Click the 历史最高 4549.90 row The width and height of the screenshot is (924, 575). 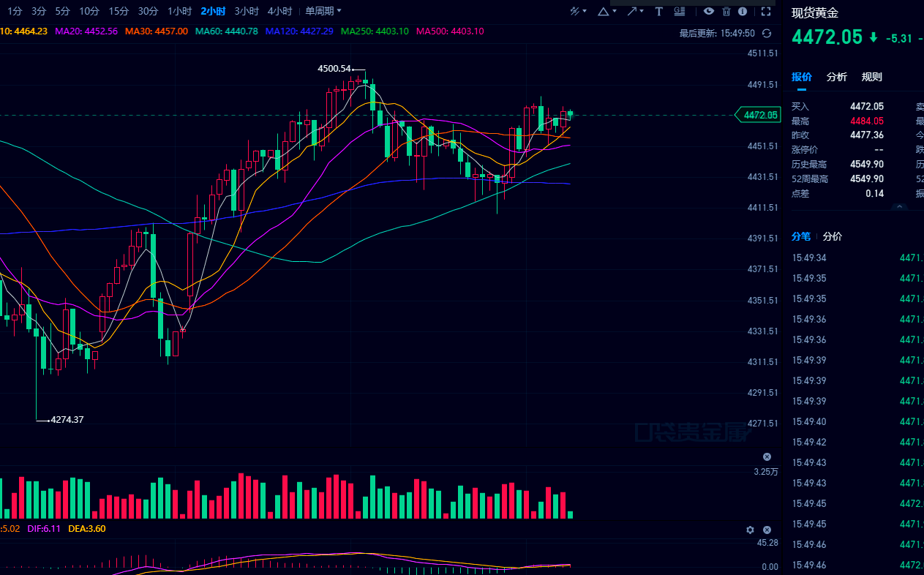pos(838,165)
